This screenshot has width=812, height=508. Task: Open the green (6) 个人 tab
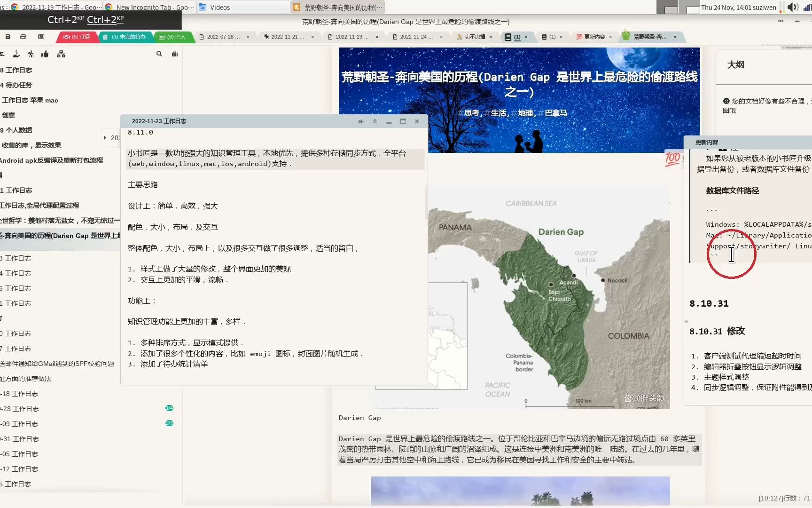[173, 37]
